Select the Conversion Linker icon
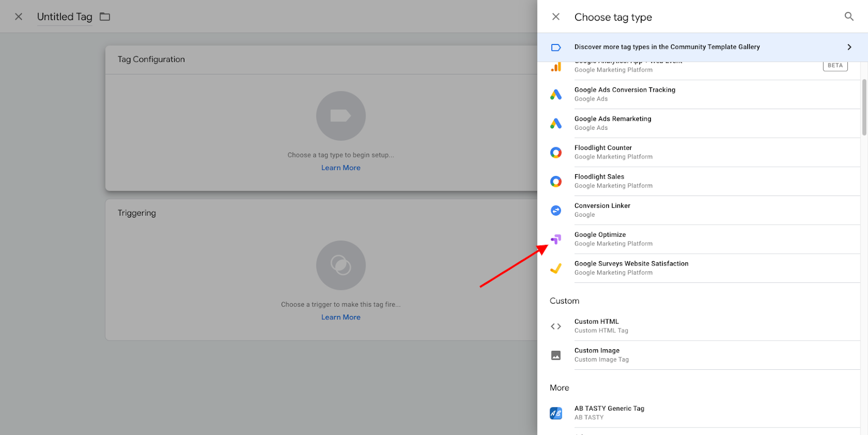The image size is (868, 435). (x=556, y=210)
